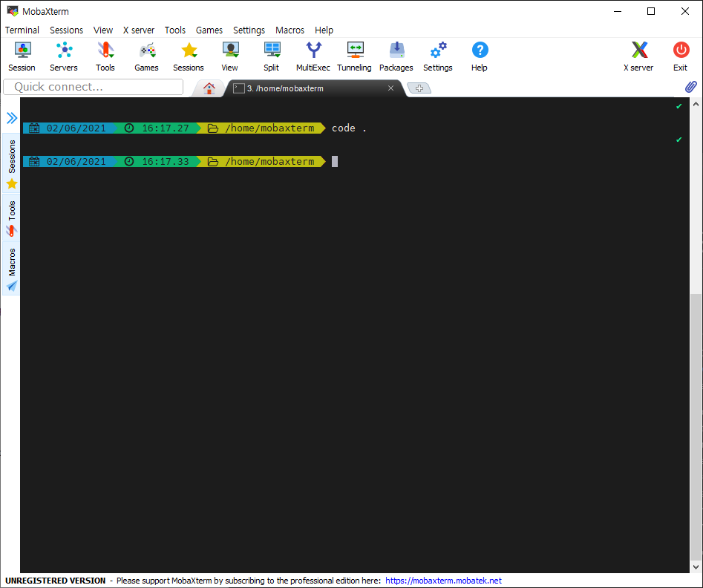Click the terminal scrollbar up arrow
The image size is (703, 588).
696,104
